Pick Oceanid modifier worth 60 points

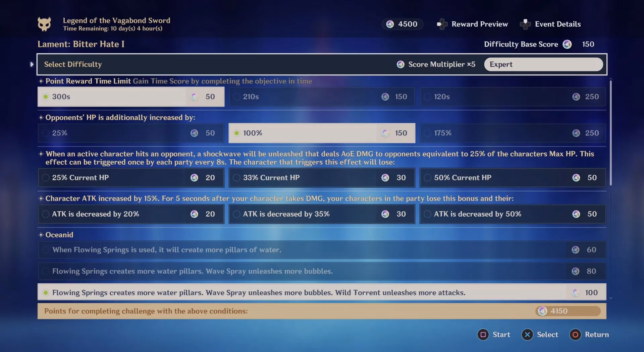point(321,250)
